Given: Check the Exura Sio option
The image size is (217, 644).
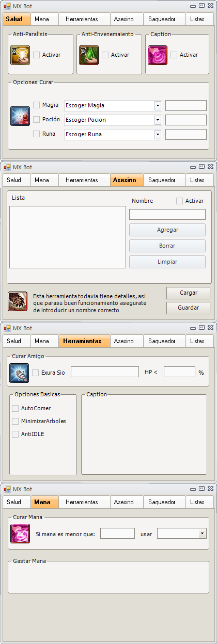Looking at the screenshot, I should click(x=36, y=373).
